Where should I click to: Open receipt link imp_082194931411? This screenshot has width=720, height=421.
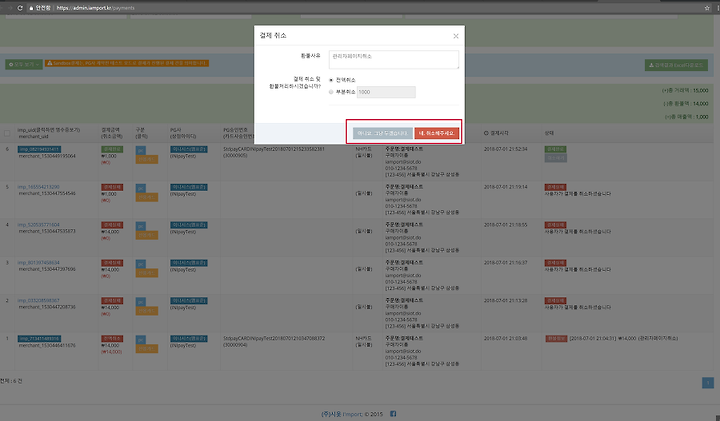39,149
